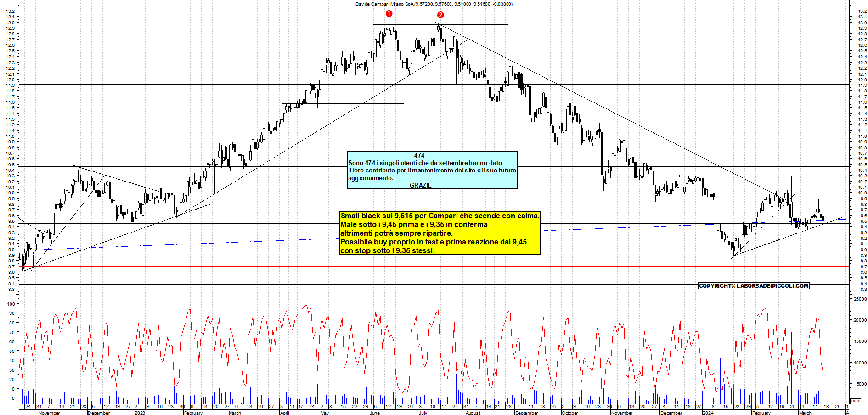Click the April month label
The image size is (868, 415).
click(x=285, y=413)
